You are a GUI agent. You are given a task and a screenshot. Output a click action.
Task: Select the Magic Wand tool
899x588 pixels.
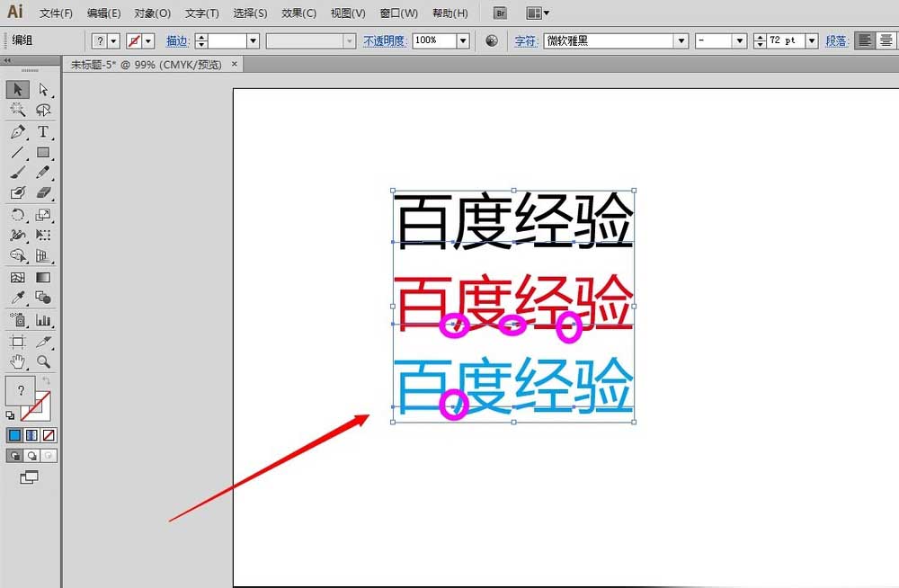point(18,110)
